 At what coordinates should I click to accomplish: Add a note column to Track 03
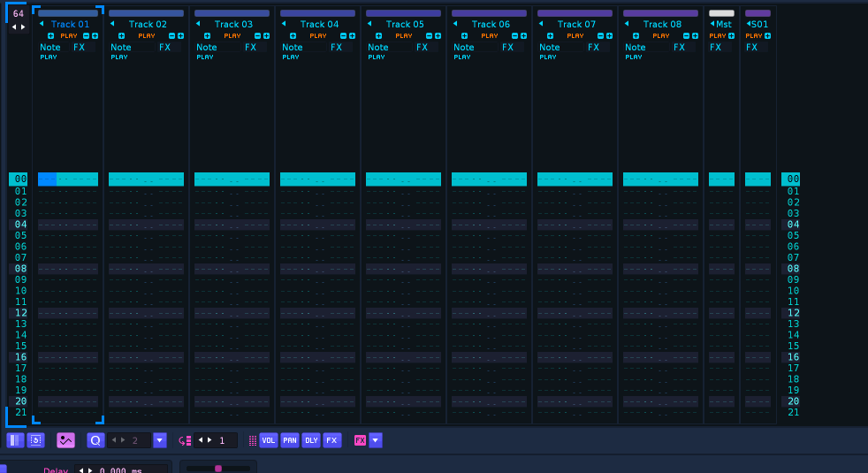pos(266,35)
